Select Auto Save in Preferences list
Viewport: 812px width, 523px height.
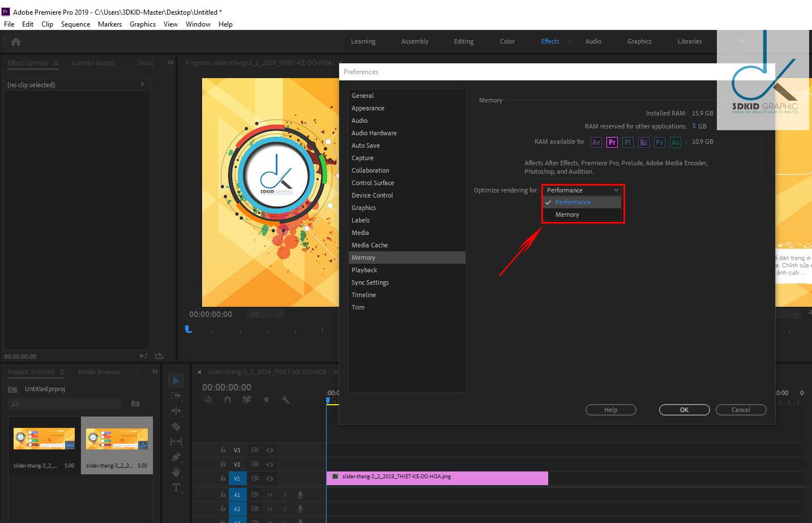tap(407, 145)
